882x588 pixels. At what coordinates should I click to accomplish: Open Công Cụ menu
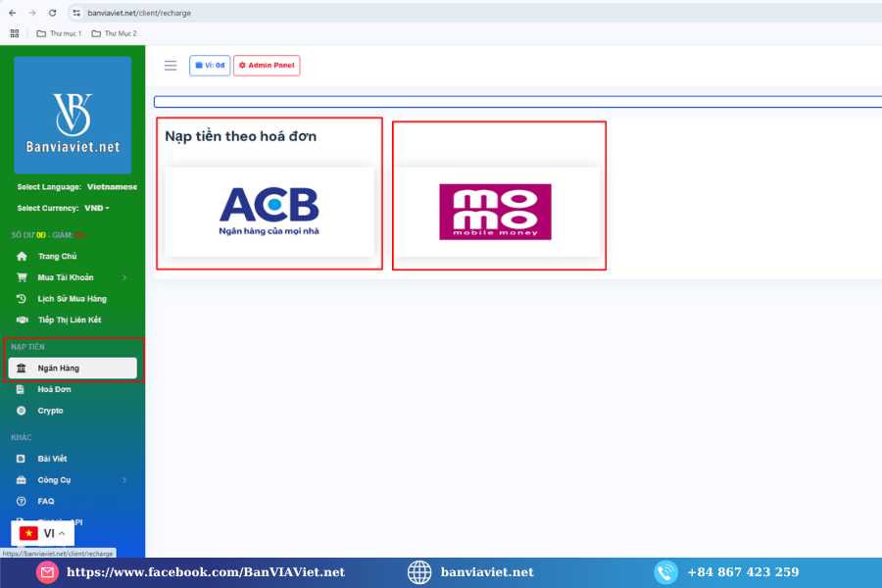pos(54,480)
